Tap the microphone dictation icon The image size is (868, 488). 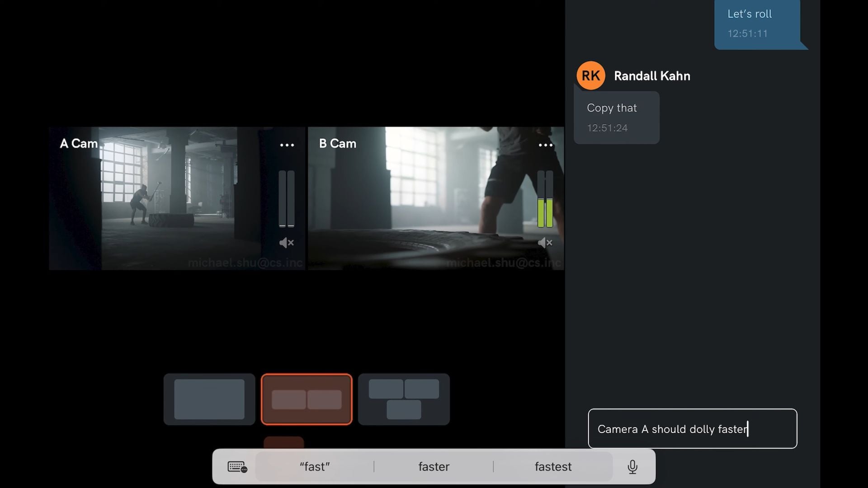632,467
